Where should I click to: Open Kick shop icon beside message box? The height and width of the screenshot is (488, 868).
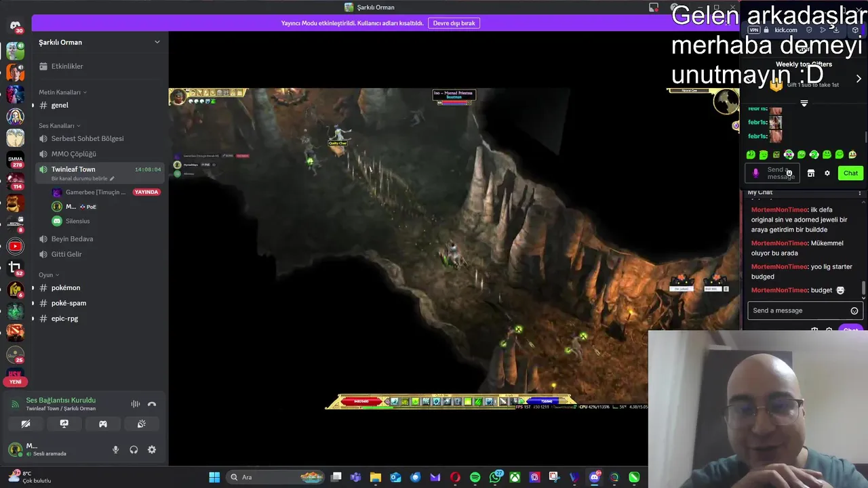coord(811,173)
